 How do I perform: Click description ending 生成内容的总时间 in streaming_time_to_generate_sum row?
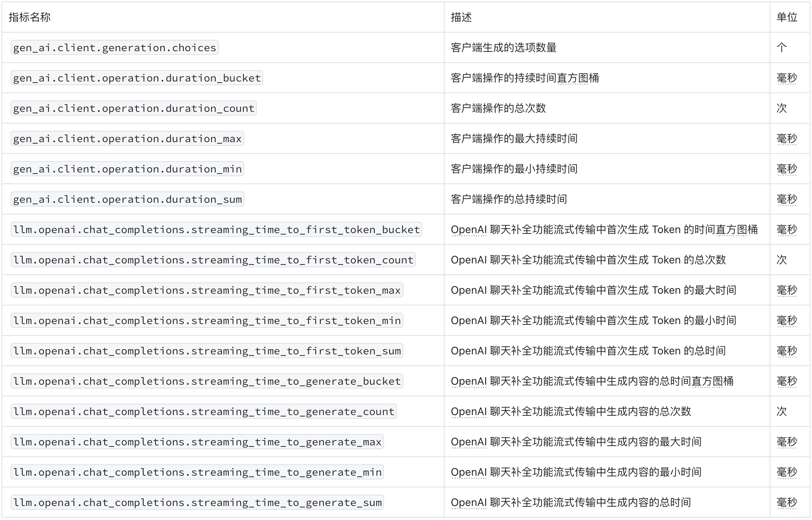click(571, 502)
